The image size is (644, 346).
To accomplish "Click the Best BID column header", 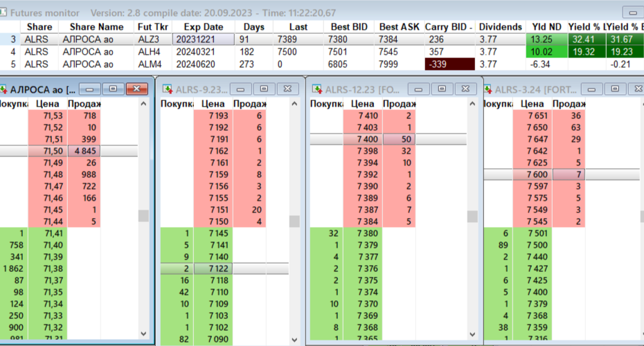I will click(349, 27).
